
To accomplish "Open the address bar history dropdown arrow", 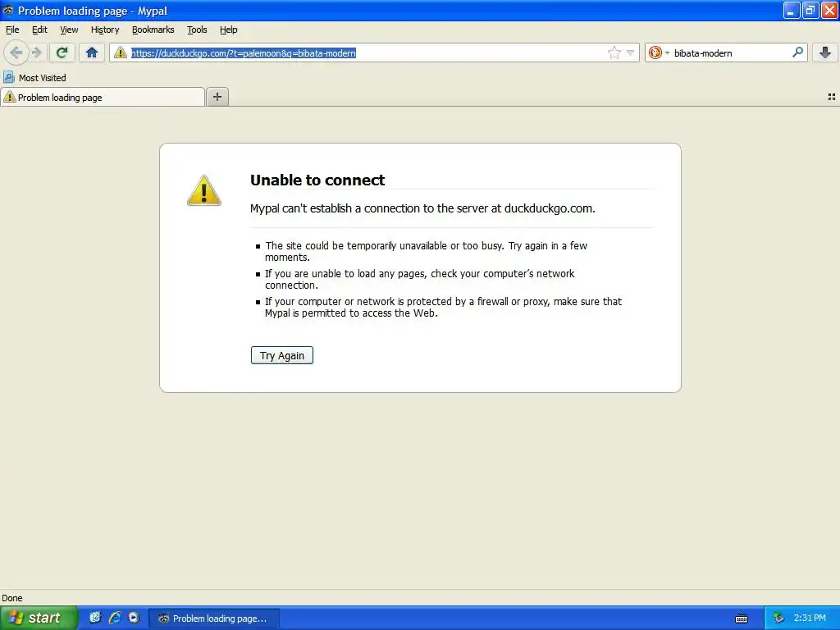I will [631, 52].
